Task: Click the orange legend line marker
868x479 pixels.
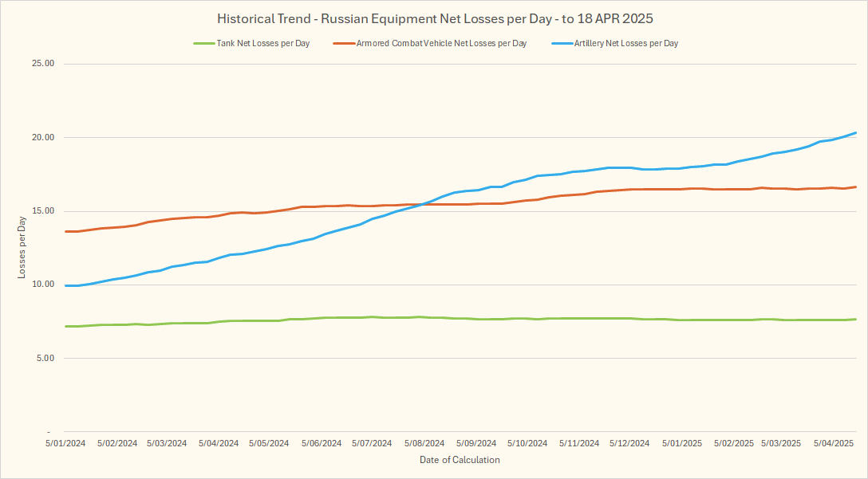Action: click(x=344, y=43)
